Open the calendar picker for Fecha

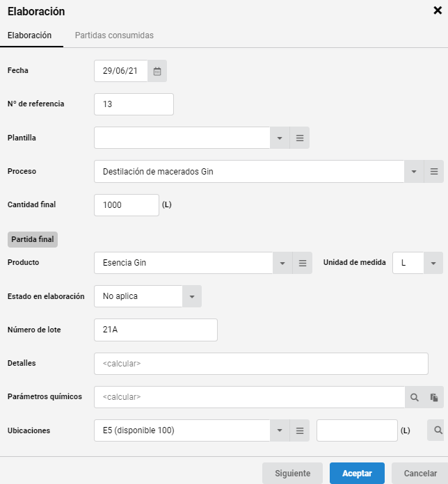157,71
